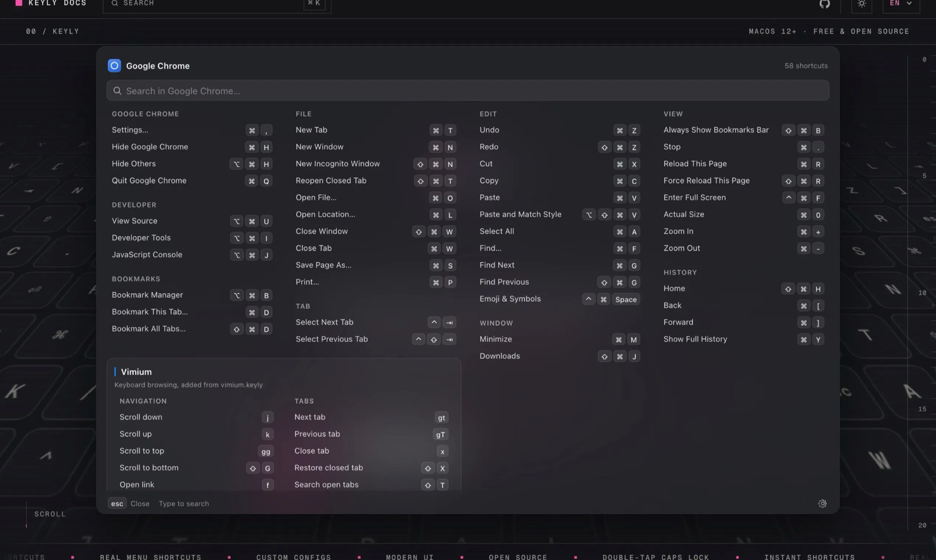Click the tab-arrow key badge for Select Next Tab
The width and height of the screenshot is (936, 560).
point(449,323)
